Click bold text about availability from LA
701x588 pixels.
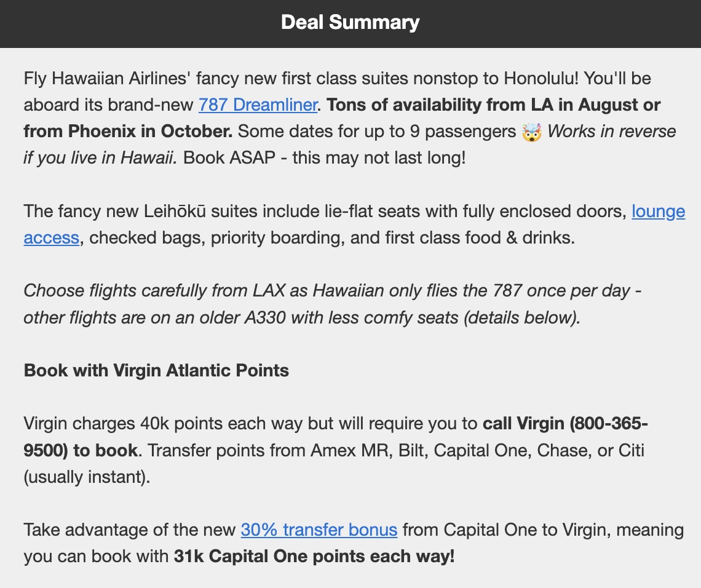click(x=493, y=105)
